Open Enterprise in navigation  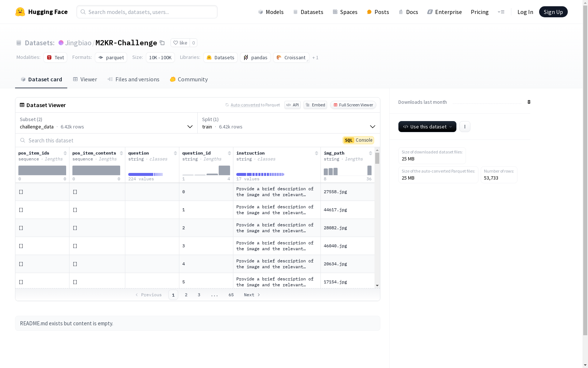pos(444,12)
